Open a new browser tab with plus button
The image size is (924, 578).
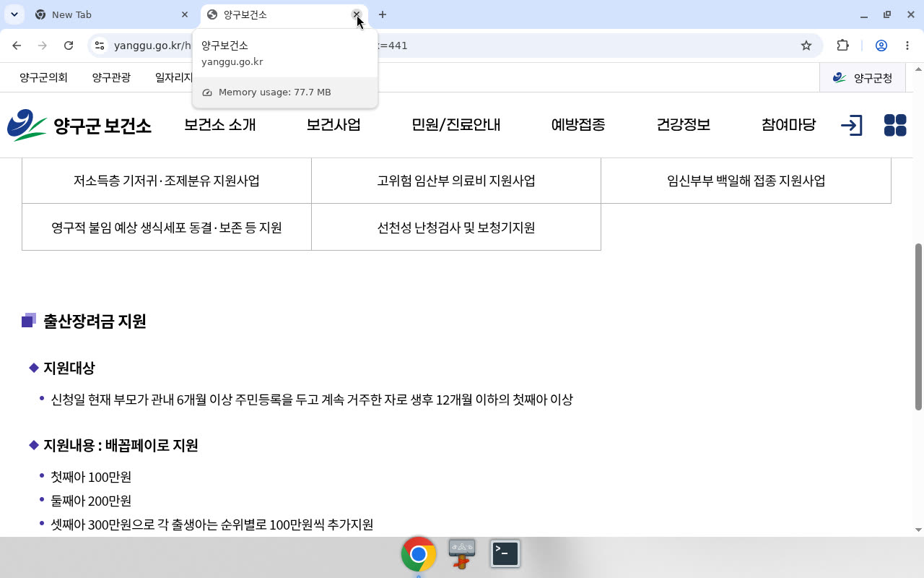383,14
